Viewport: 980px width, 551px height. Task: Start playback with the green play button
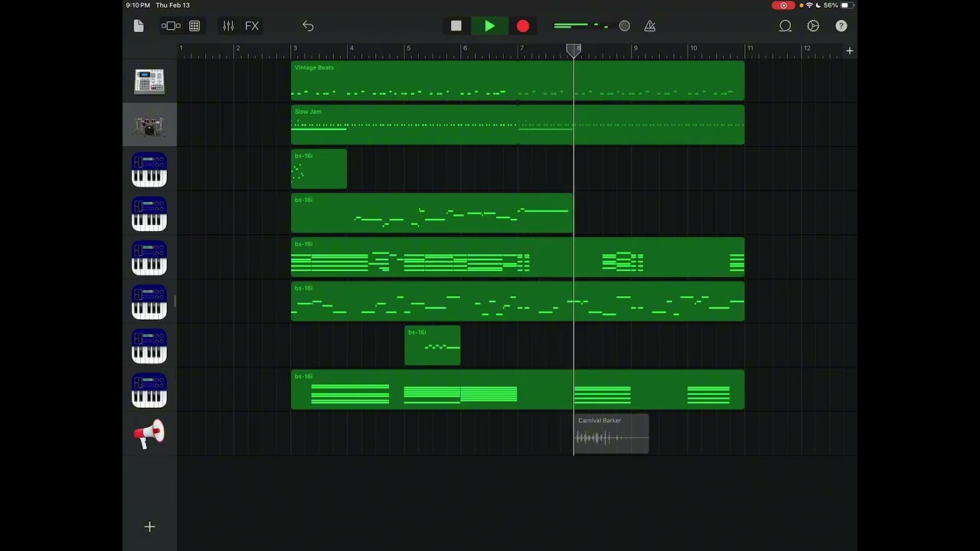(490, 26)
